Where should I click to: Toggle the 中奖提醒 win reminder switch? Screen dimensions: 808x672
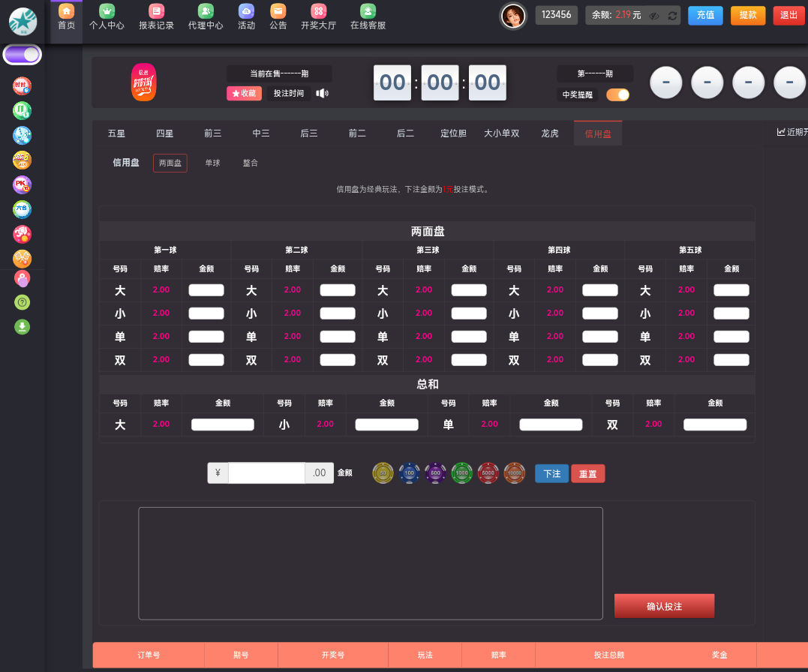[617, 94]
